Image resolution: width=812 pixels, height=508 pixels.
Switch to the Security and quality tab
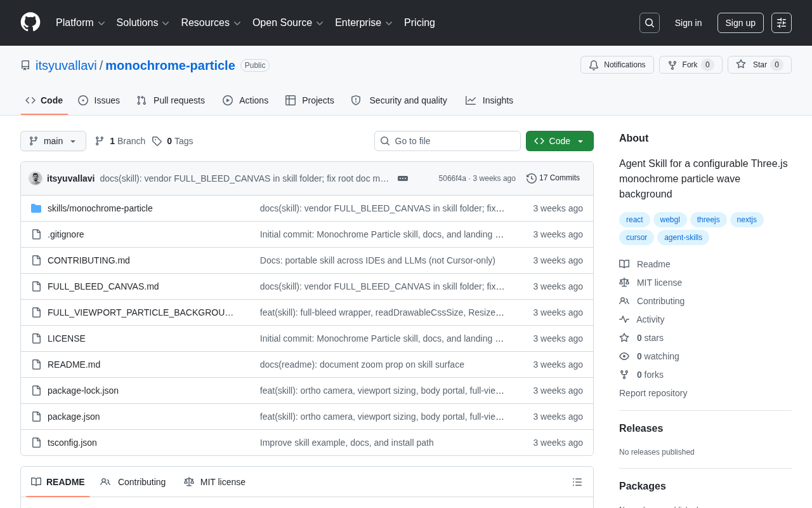tap(399, 100)
